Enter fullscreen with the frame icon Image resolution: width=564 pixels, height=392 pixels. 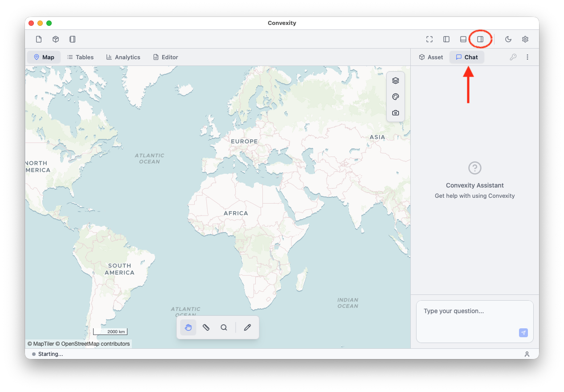tap(429, 39)
